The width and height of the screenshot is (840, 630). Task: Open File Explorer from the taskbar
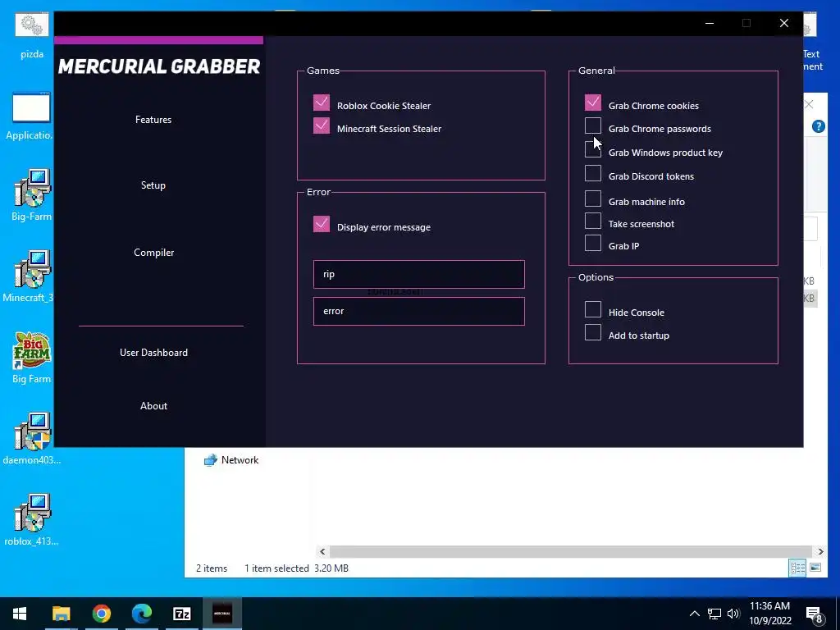point(61,614)
